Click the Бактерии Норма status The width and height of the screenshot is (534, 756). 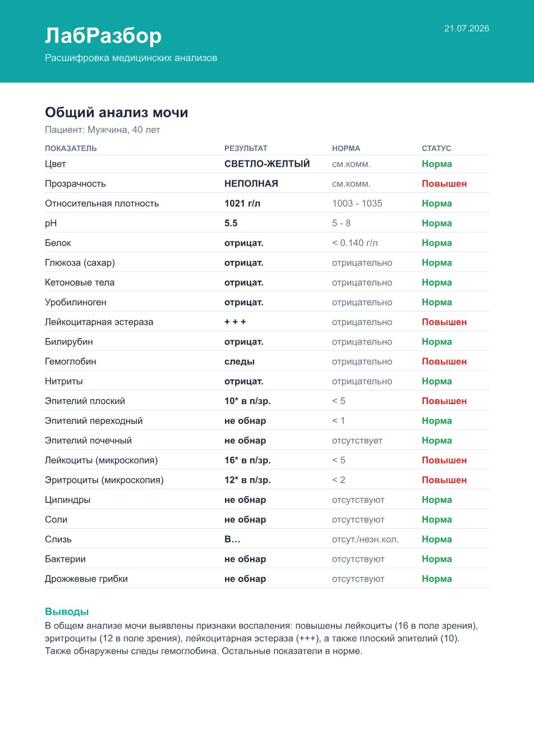437,559
